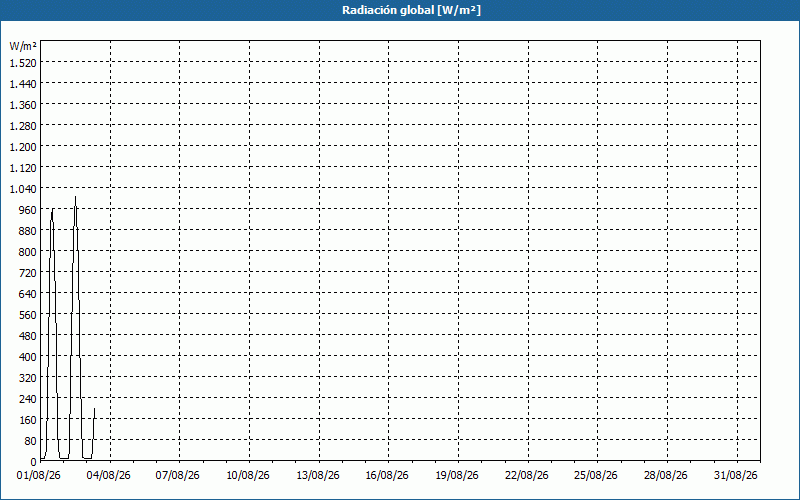The height and width of the screenshot is (500, 800).
Task: Click the 1.360 y-axis value
Action: click(23, 105)
